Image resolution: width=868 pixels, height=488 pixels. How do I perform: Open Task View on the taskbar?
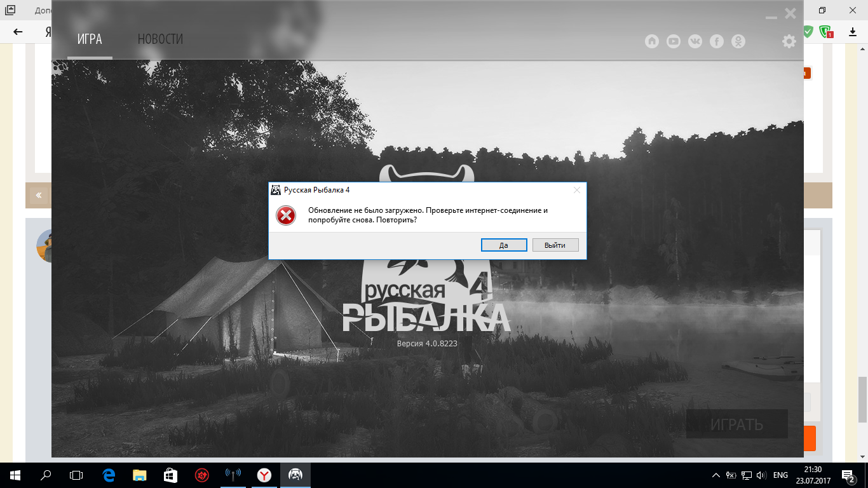76,475
